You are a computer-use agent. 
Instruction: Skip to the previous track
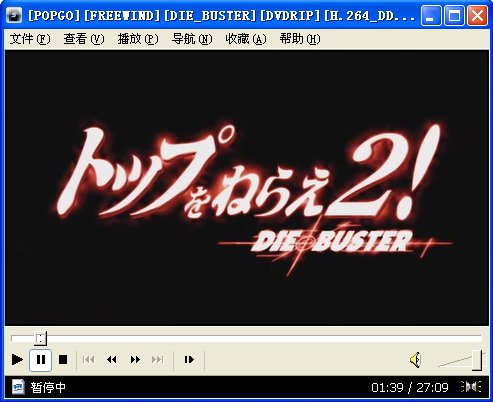(x=88, y=360)
